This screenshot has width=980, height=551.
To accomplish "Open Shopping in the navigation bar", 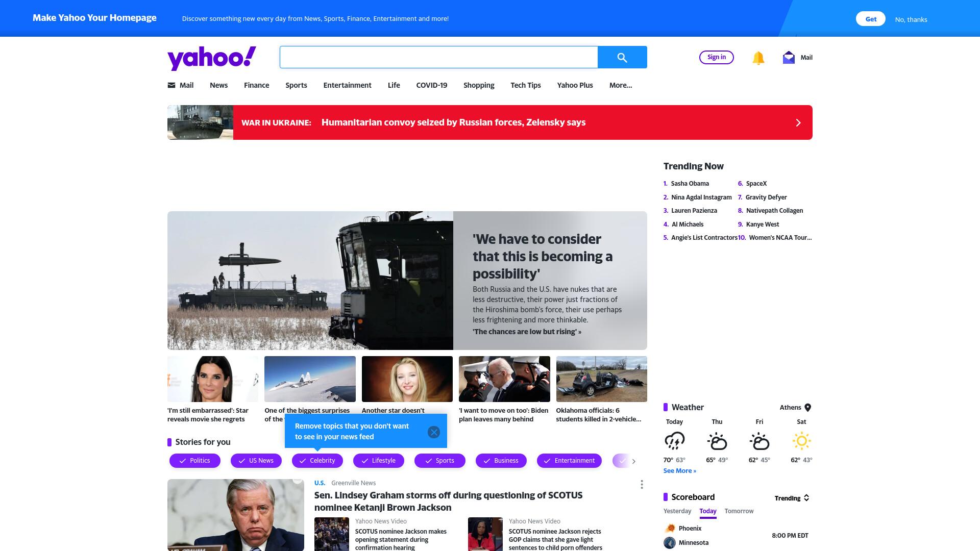I will [x=479, y=85].
